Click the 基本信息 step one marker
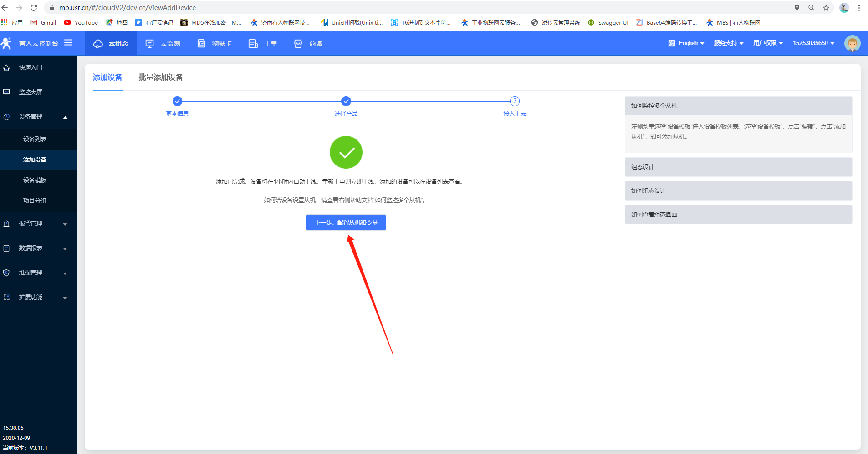This screenshot has height=454, width=868. 177,101
